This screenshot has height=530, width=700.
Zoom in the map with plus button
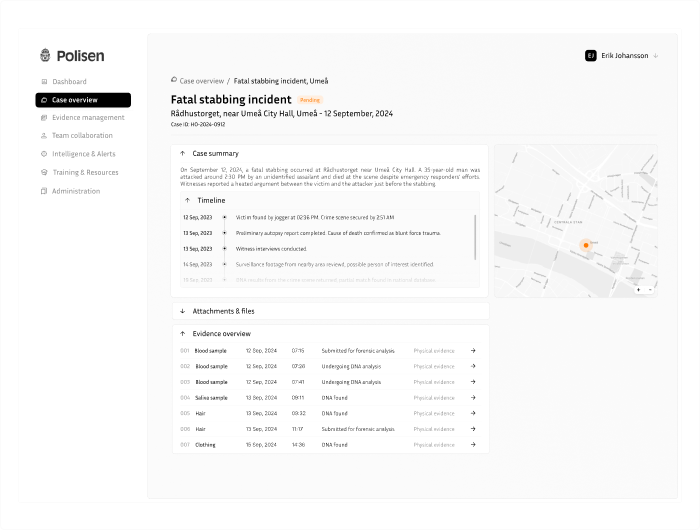tap(639, 290)
